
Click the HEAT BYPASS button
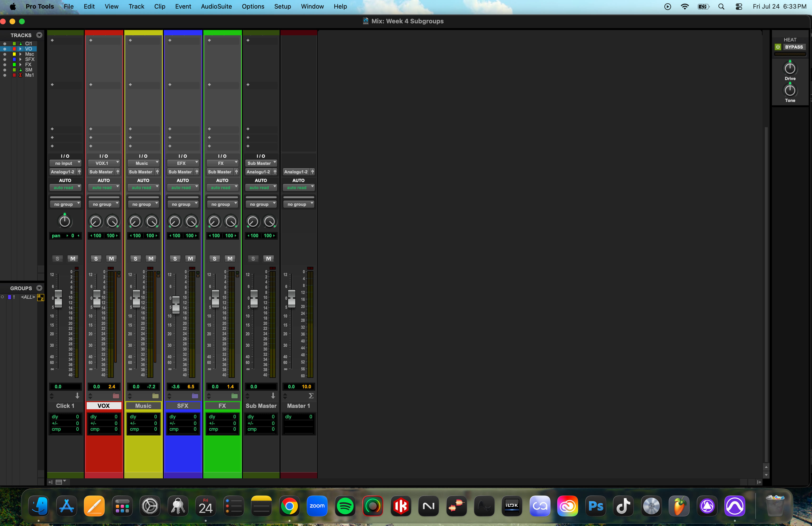point(794,47)
